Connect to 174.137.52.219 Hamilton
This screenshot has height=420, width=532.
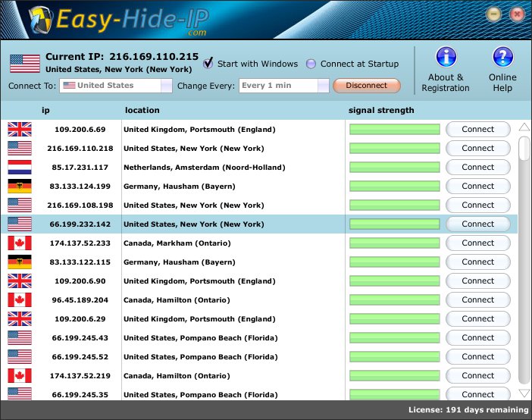coord(477,376)
